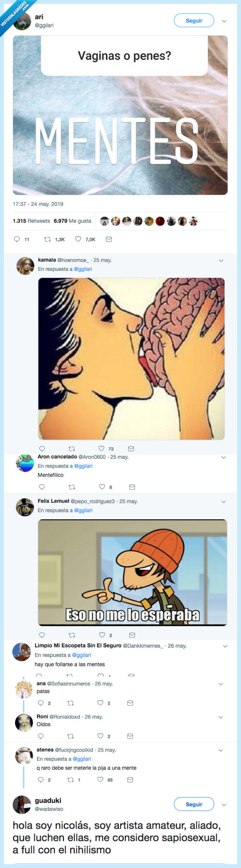Like ari's tweet with 7,0K likes
241x868 pixels.
(78, 239)
